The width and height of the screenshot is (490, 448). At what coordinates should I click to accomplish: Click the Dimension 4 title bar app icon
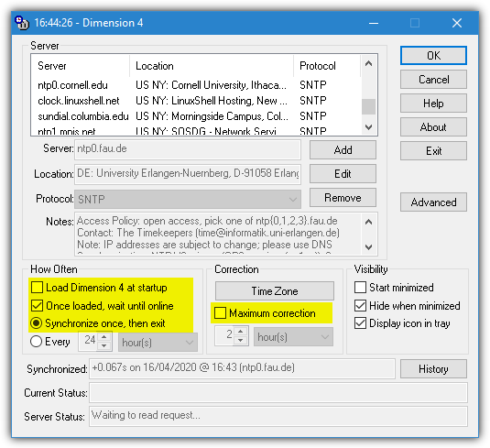coord(22,23)
